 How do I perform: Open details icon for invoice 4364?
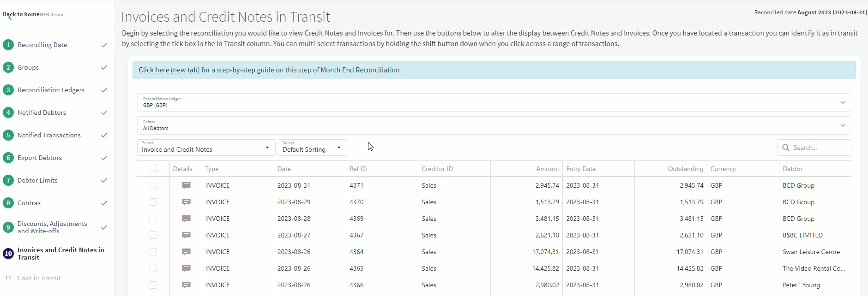point(186,252)
